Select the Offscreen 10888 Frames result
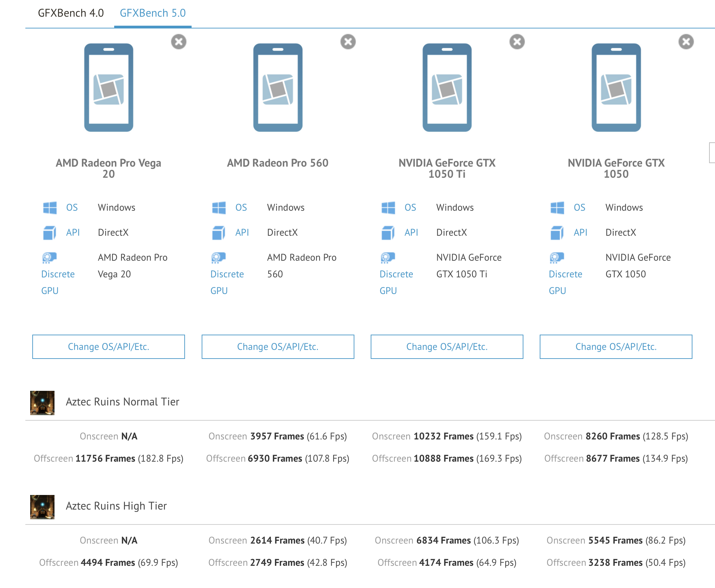 [x=447, y=459]
